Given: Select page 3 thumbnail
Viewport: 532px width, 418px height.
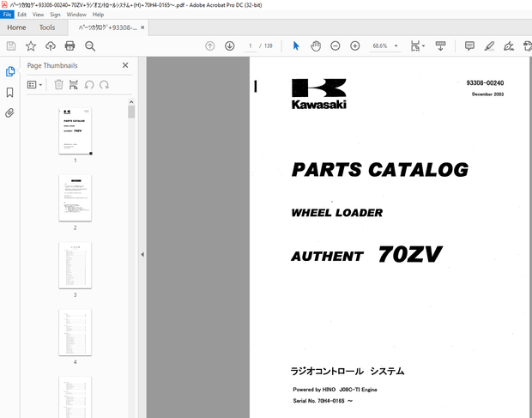Looking at the screenshot, I should click(x=75, y=265).
